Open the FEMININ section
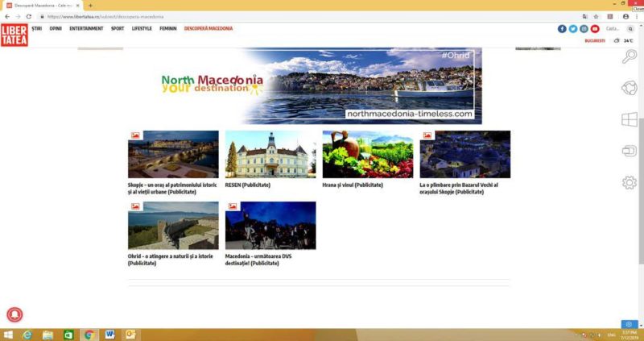 [x=168, y=28]
